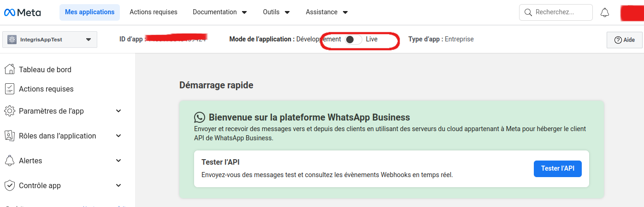The image size is (644, 207).
Task: Click the search magnifier icon
Action: 528,12
